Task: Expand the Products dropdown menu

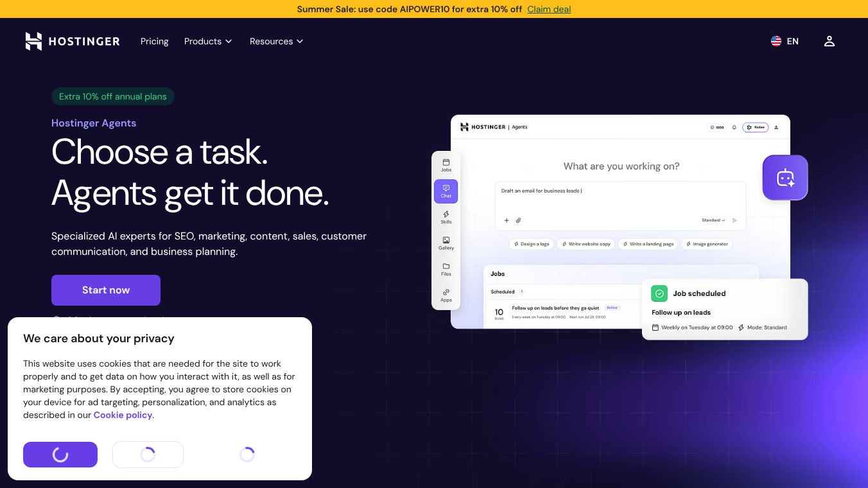Action: pyautogui.click(x=208, y=41)
